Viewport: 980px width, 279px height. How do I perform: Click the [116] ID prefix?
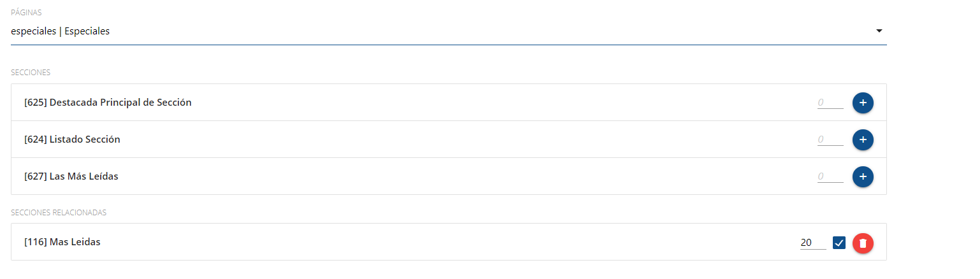[35, 242]
